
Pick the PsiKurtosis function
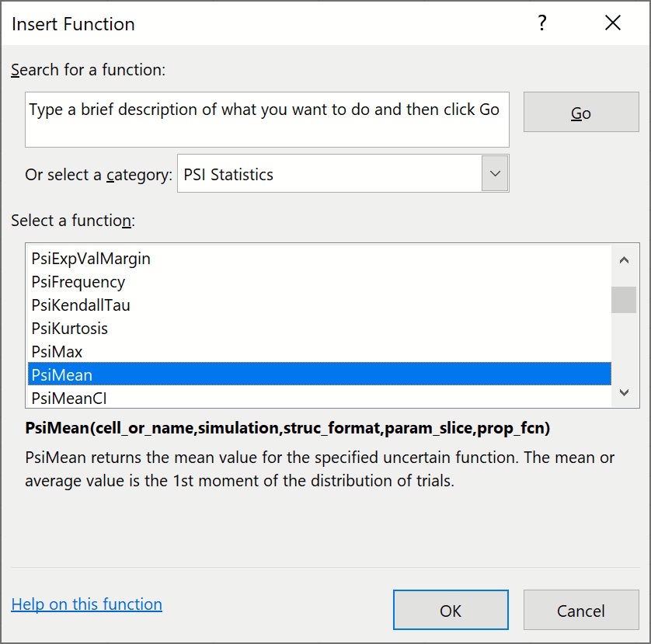[x=69, y=329]
